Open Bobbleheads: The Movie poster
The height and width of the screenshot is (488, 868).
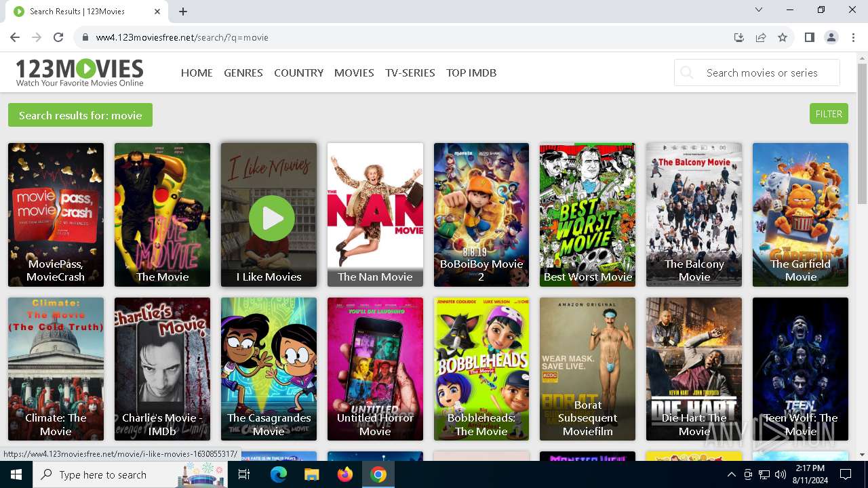(481, 369)
